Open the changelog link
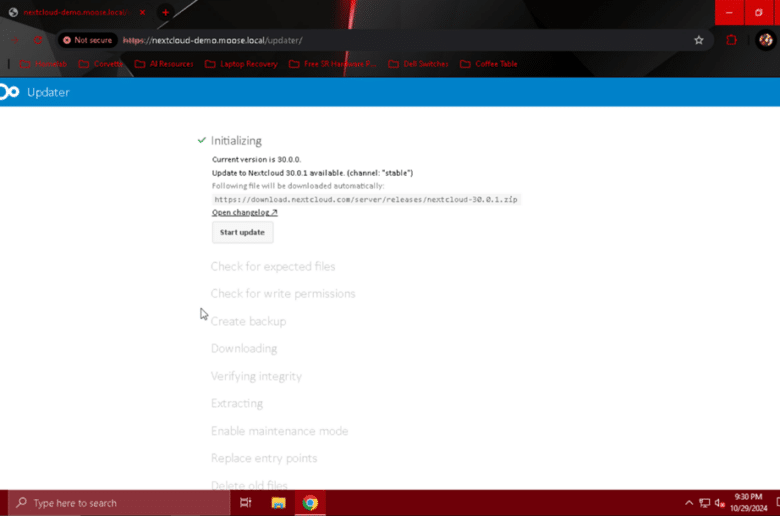The height and width of the screenshot is (516, 780). [x=244, y=212]
